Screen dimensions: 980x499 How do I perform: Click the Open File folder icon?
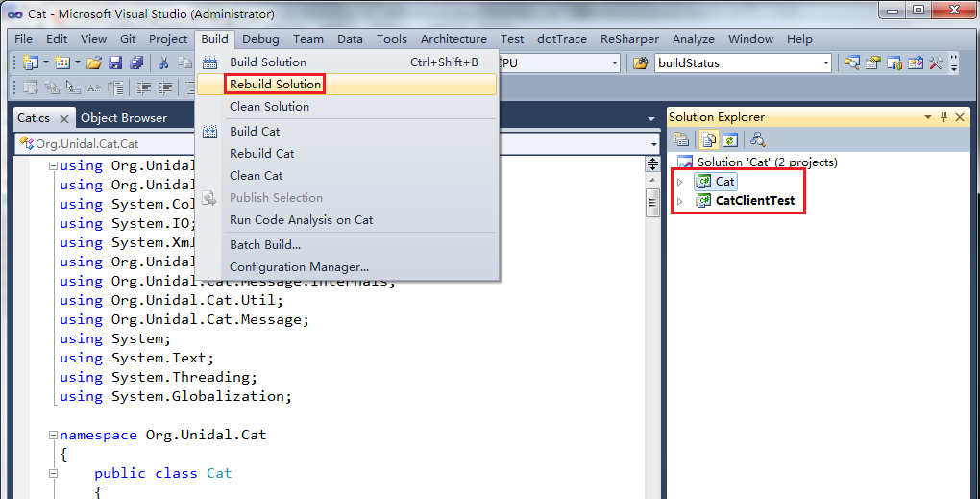point(94,62)
